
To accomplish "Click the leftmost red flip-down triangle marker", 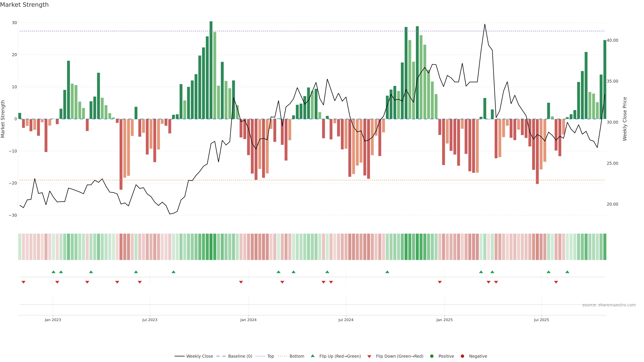I will [x=23, y=282].
